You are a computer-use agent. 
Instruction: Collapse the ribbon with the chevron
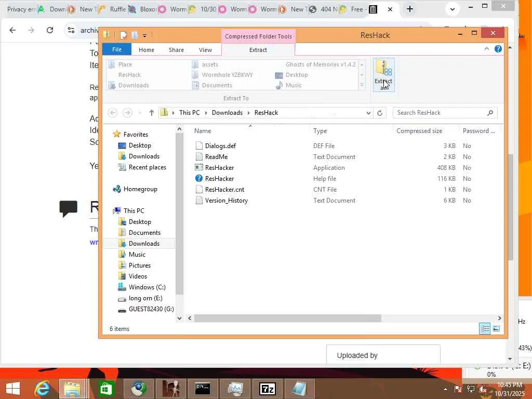point(486,49)
